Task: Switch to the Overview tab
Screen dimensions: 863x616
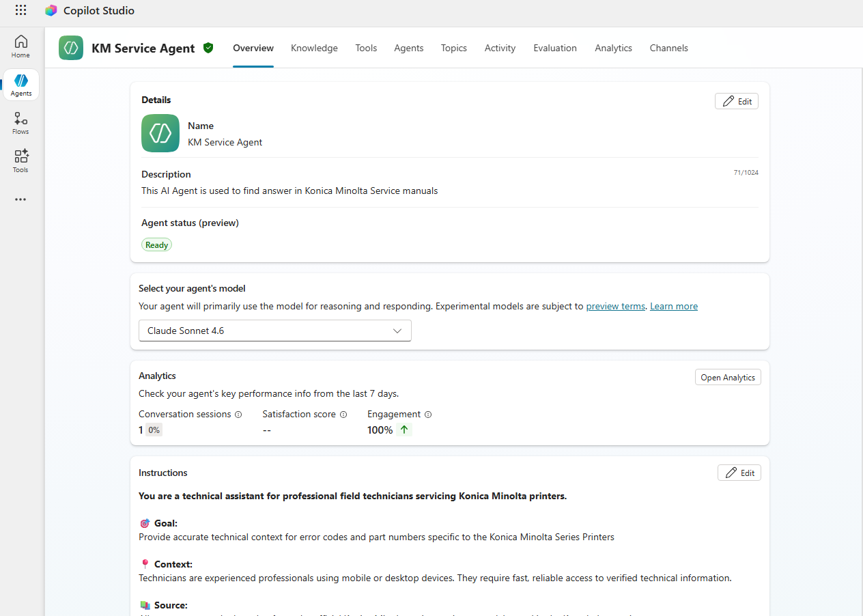Action: (253, 48)
